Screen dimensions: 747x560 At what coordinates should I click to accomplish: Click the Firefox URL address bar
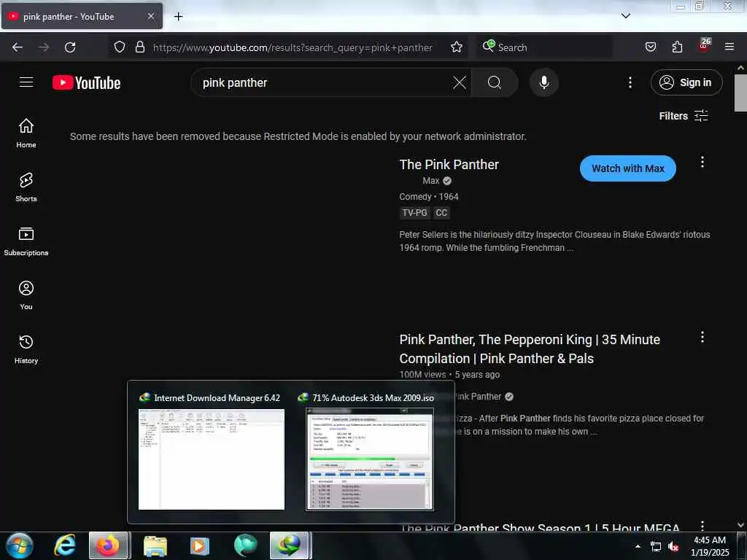coord(293,47)
